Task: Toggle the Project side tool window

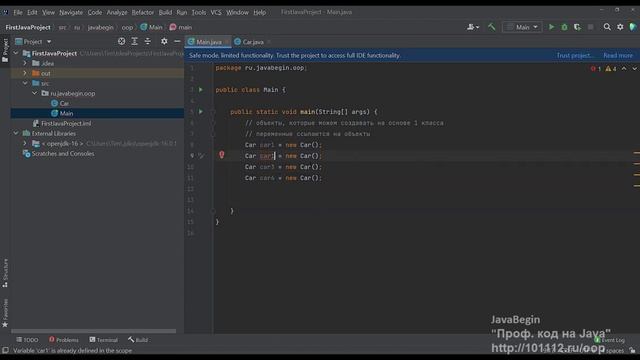Action: tap(5, 50)
